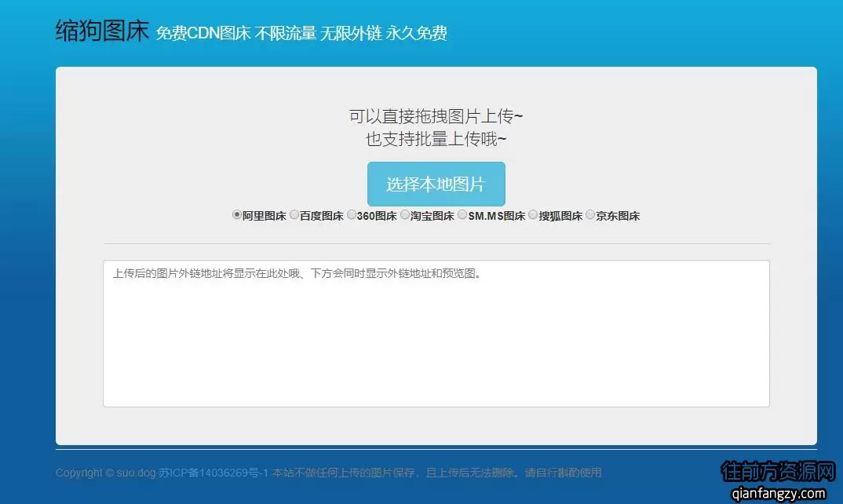
Task: Select the 百度图床 radio option
Action: click(294, 214)
